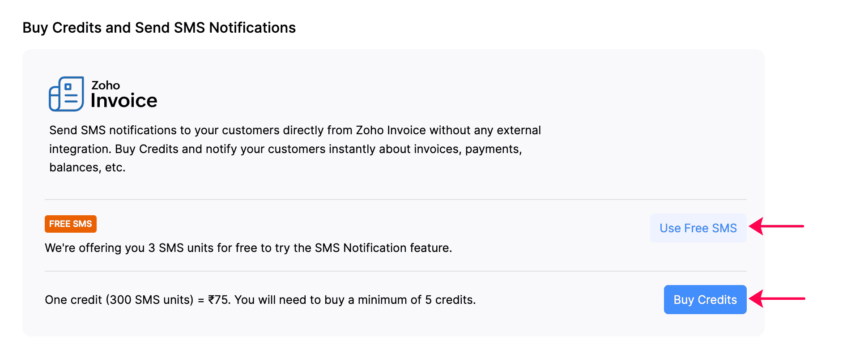The image size is (868, 358).
Task: Click "(300 SMS units)" in the pricing line
Action: 149,300
